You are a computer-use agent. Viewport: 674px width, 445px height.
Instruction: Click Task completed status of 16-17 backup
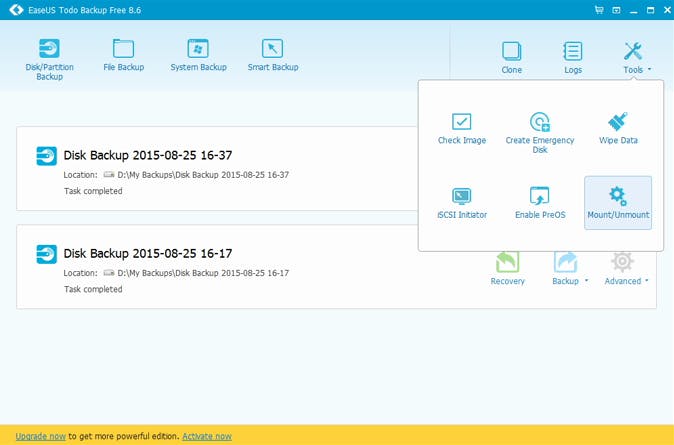(93, 289)
